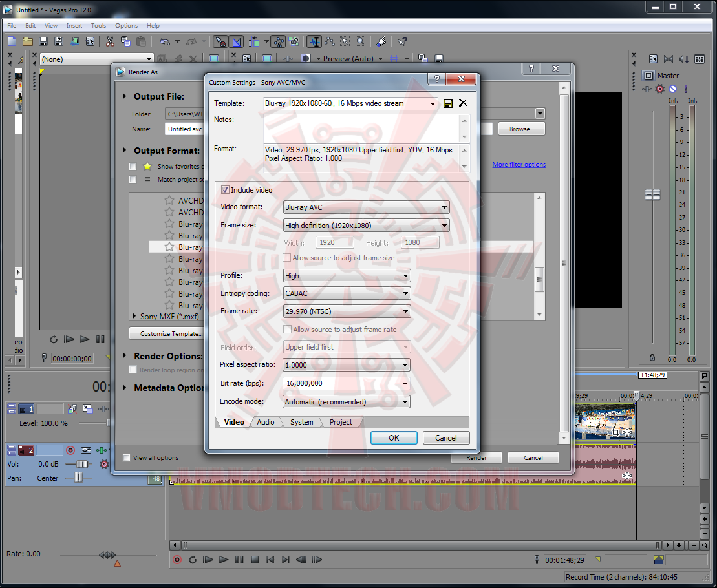Screen dimensions: 717x588
Task: Open the Options menu
Action: (x=126, y=26)
